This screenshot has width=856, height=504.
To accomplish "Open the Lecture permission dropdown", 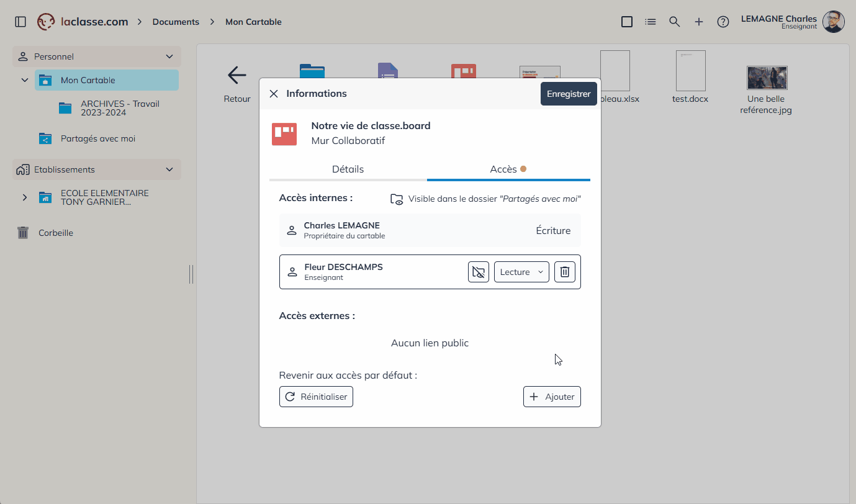I will (x=521, y=272).
